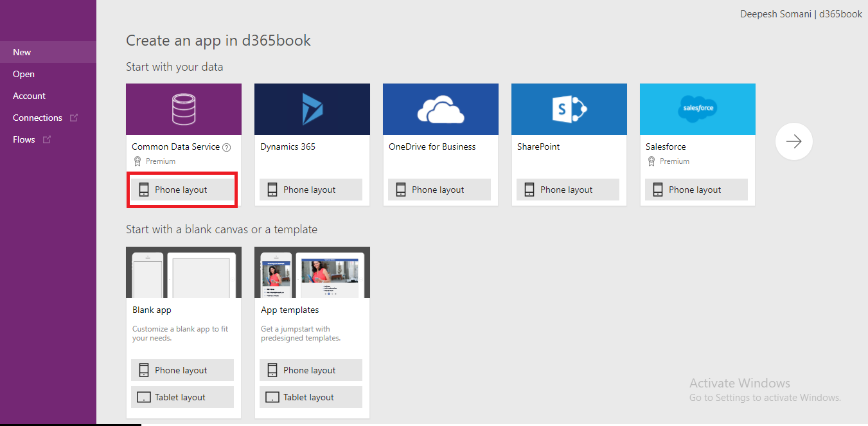
Task: Click the 'Start with your data' heading
Action: 175,67
